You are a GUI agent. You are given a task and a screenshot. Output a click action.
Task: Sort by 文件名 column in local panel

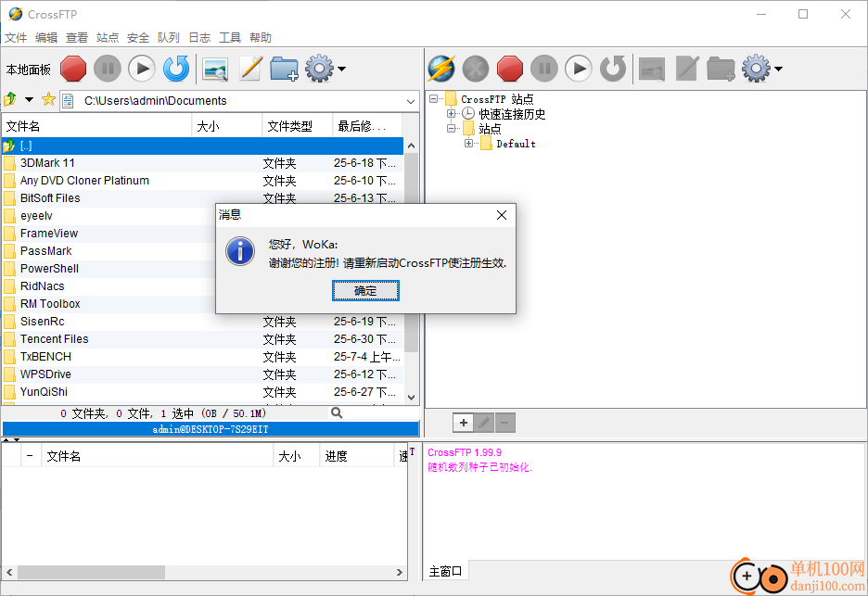click(x=96, y=126)
